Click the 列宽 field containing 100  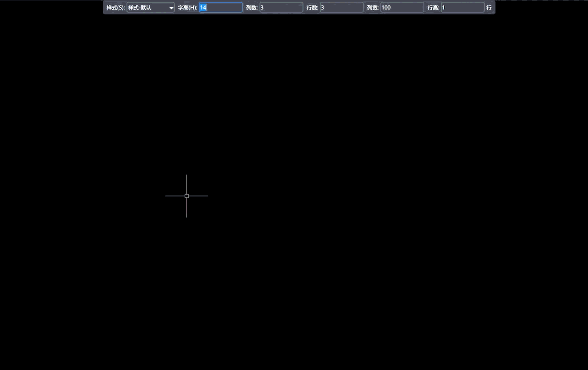click(402, 7)
